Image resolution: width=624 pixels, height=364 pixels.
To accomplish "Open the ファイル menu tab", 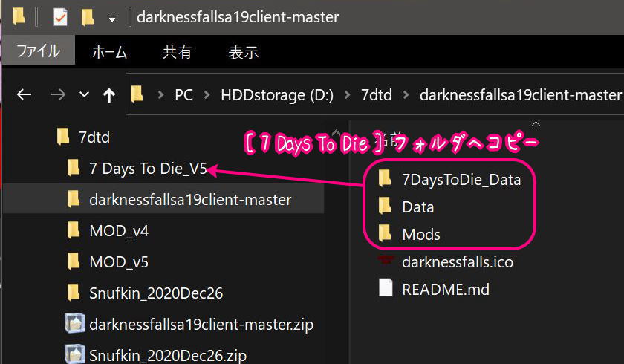I will pos(38,51).
